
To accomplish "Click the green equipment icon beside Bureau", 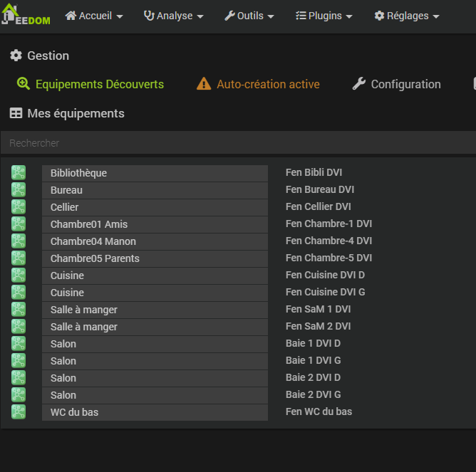I will point(19,190).
